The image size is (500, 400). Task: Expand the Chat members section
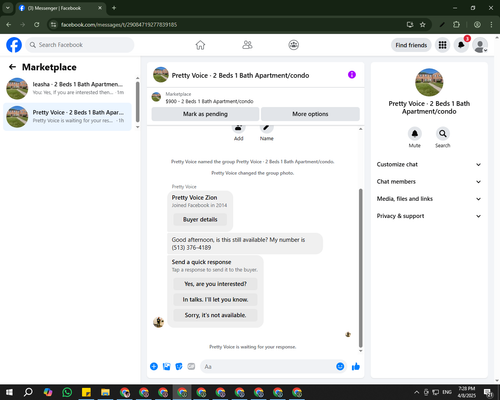coord(429,182)
